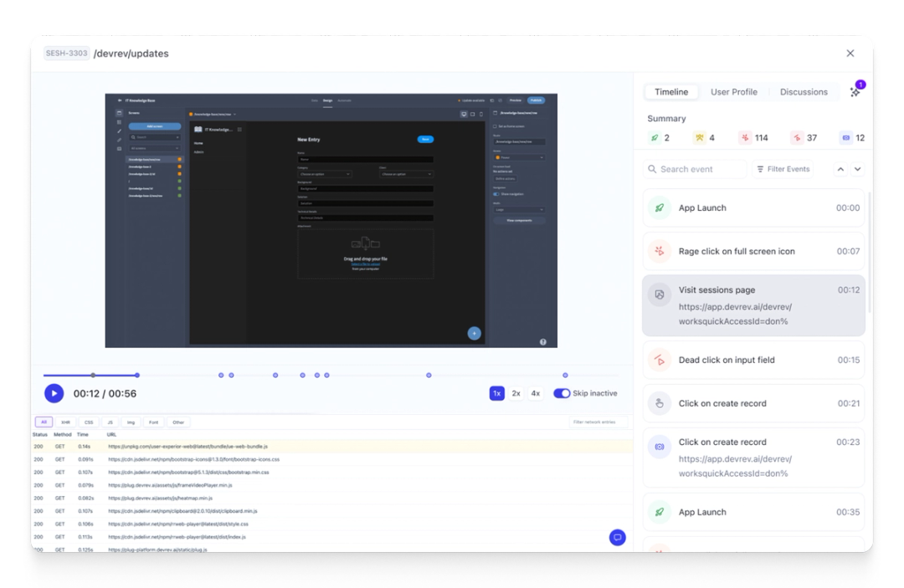Toggle Show navigation switch in the replay

click(x=496, y=194)
